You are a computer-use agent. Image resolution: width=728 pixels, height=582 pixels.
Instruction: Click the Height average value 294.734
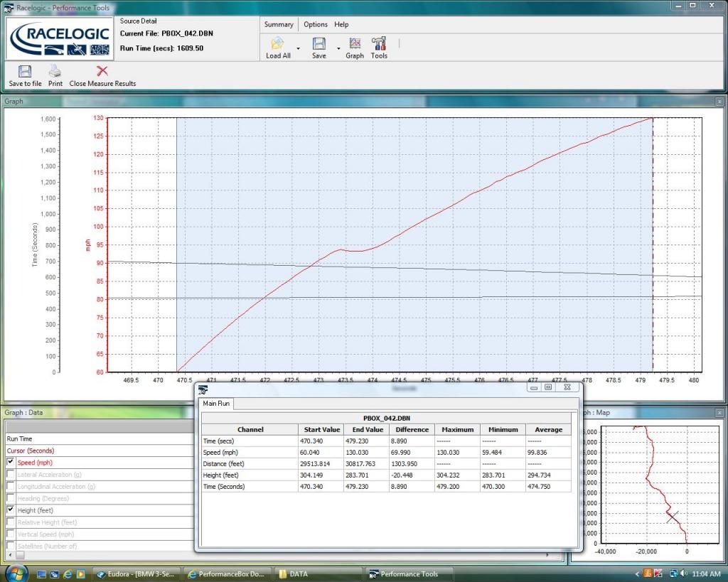pos(539,475)
